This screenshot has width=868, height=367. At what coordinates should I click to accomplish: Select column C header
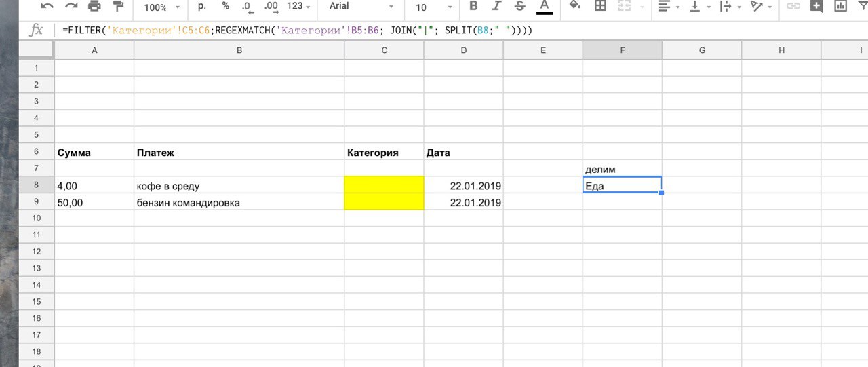384,50
